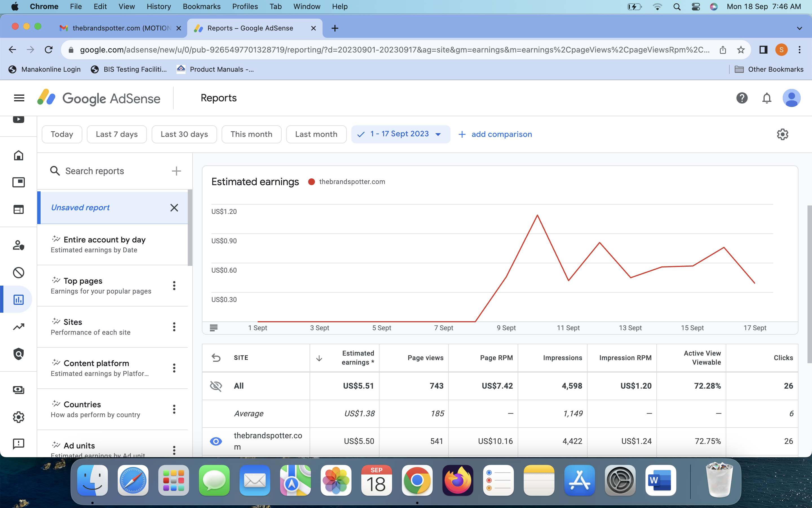Image resolution: width=812 pixels, height=508 pixels.
Task: Reload the page
Action: coord(49,50)
